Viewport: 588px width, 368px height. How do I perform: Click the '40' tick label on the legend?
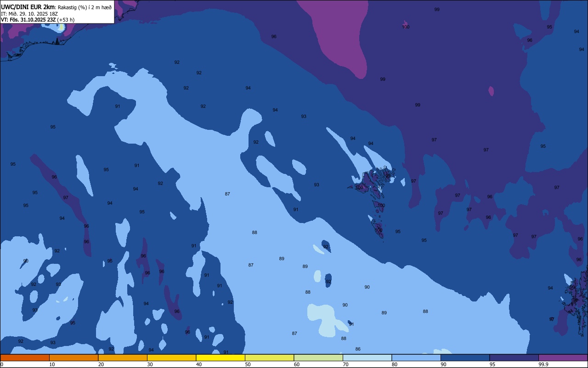[198, 364]
